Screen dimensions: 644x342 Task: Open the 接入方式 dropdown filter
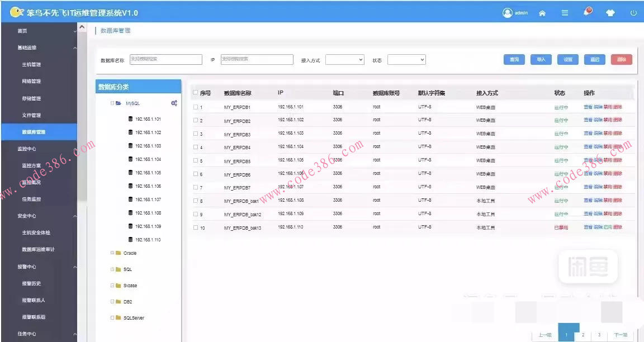[x=344, y=59]
